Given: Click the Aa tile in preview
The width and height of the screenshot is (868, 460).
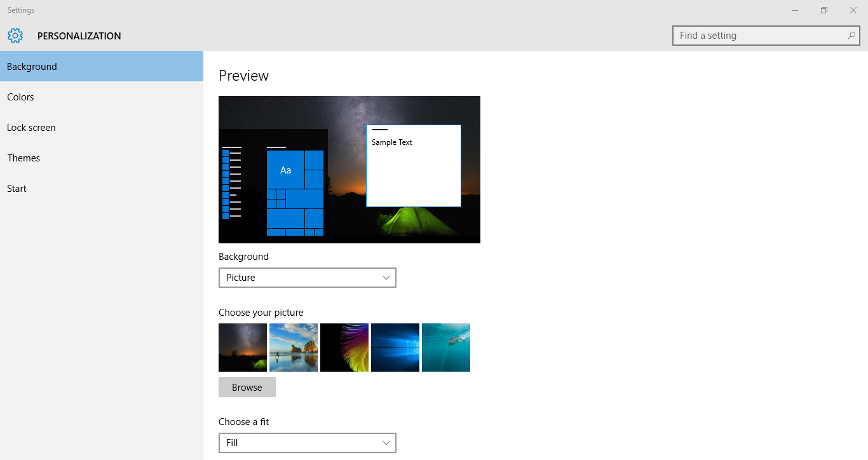Looking at the screenshot, I should click(x=285, y=170).
